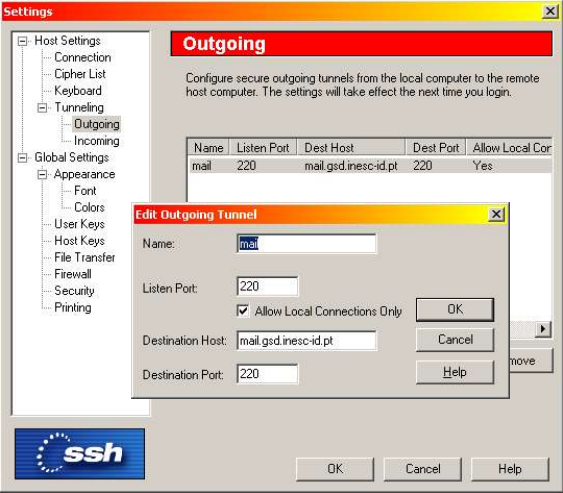Select the mail tunnel row in list
The width and height of the screenshot is (563, 493).
pyautogui.click(x=369, y=166)
